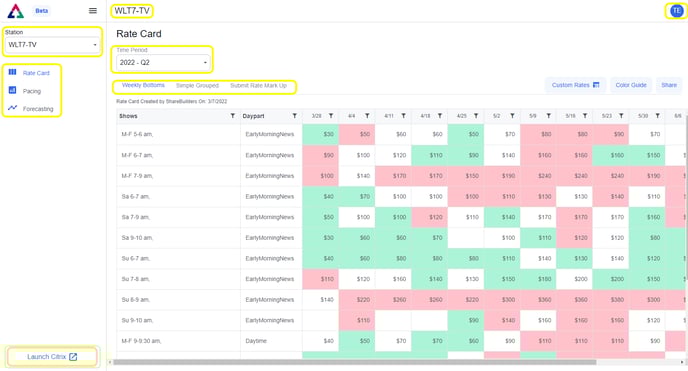Screen dimensions: 688x371
Task: Open Pacing from the sidebar icon
Action: [12, 90]
